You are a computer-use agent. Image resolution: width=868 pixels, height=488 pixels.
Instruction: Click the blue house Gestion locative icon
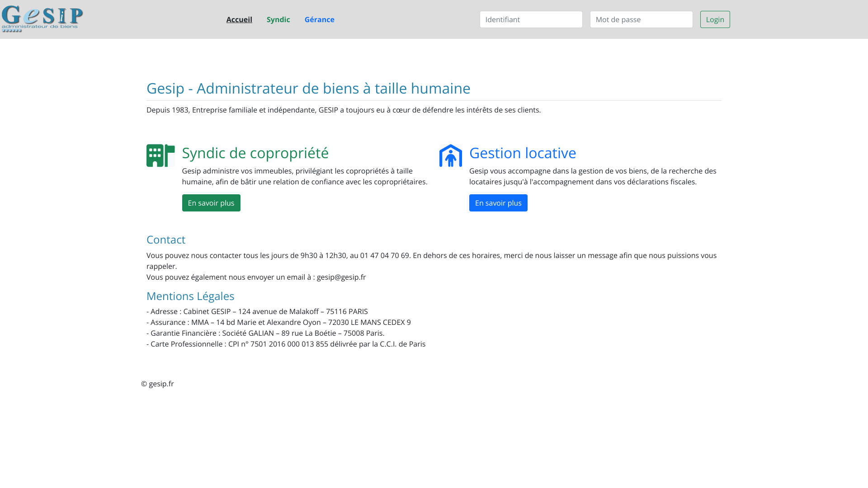click(x=451, y=155)
